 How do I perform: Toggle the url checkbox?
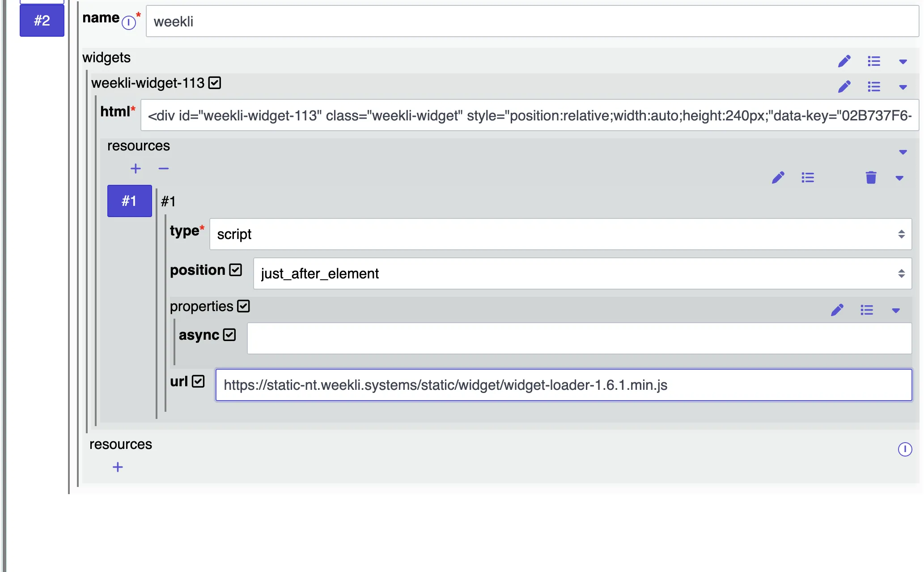coord(198,381)
